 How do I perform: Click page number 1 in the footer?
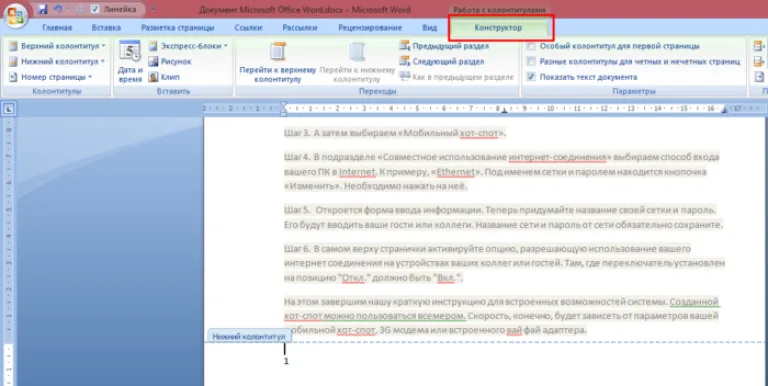286,362
